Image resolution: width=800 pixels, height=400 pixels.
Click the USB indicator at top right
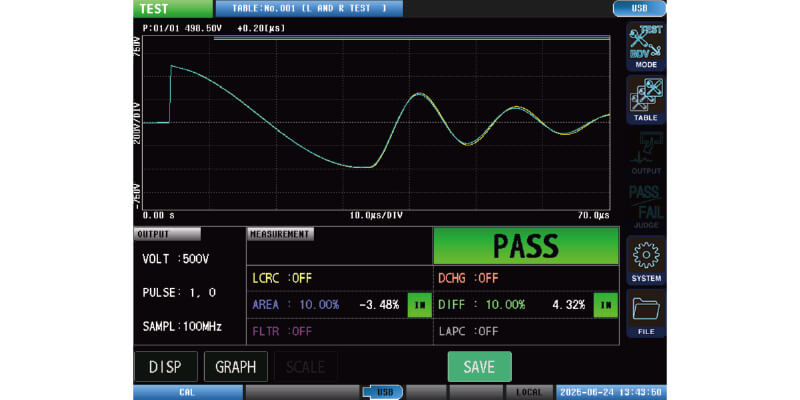tap(638, 8)
